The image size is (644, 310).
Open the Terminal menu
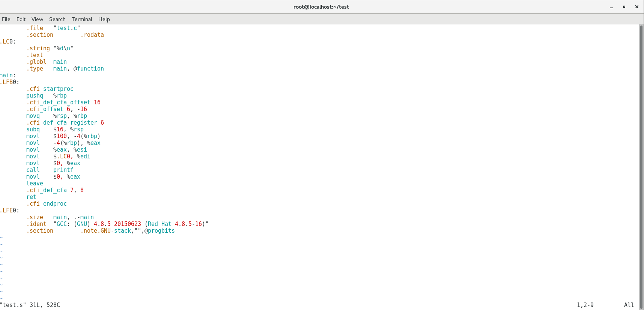click(82, 19)
